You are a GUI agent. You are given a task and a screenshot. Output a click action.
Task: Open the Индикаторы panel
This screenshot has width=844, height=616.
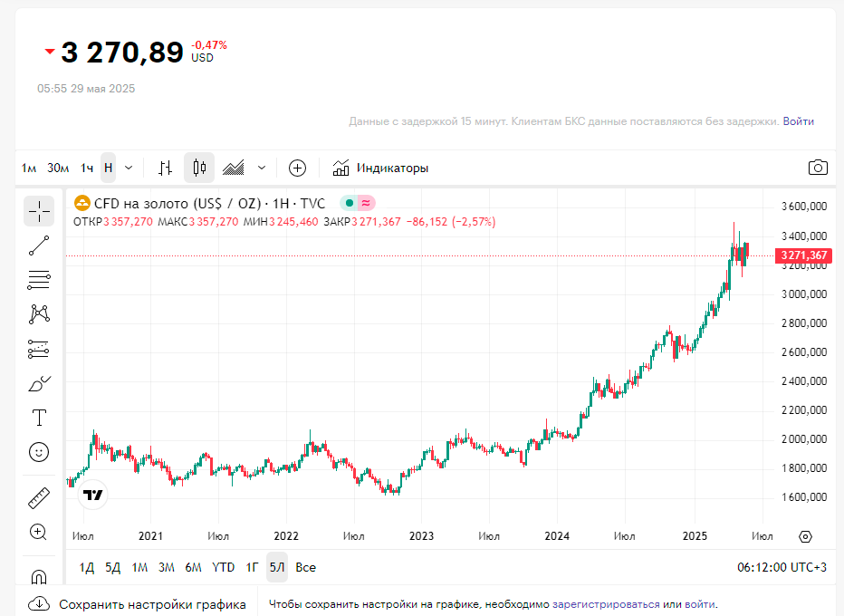(x=380, y=168)
